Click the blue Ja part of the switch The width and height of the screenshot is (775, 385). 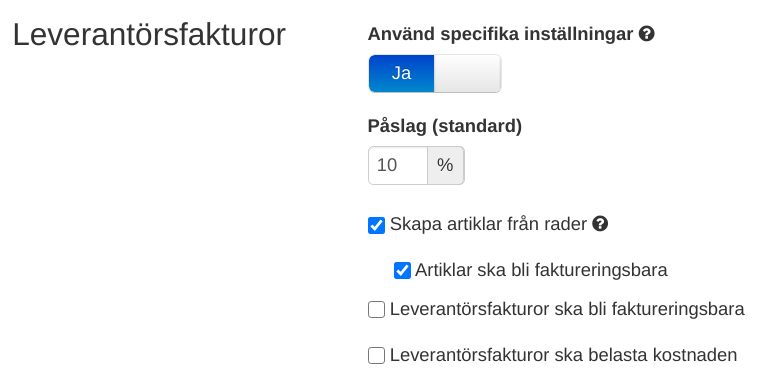point(401,74)
